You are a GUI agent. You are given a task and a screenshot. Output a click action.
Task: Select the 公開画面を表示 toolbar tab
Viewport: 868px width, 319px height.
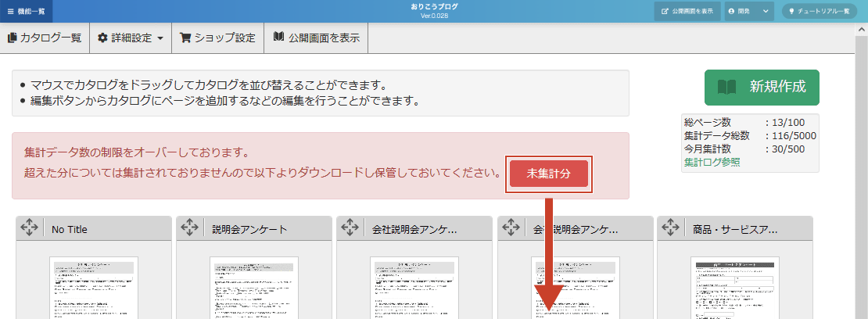tap(316, 38)
